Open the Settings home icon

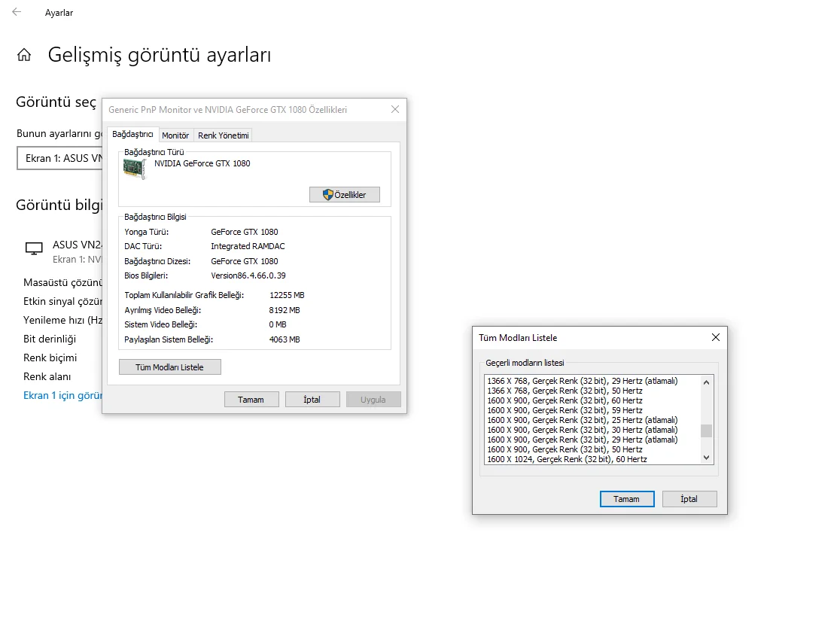click(24, 55)
